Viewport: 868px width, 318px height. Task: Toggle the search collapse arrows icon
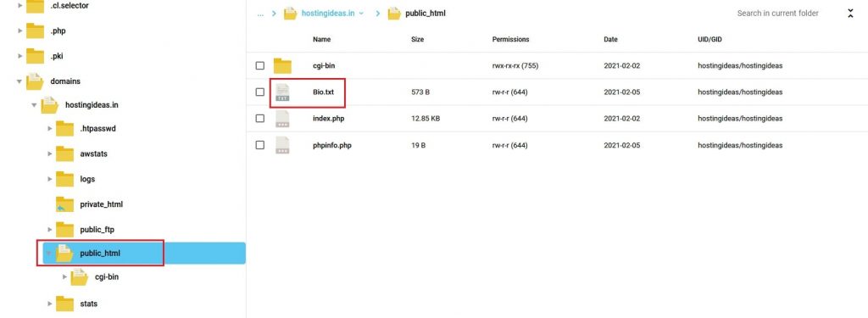click(851, 14)
